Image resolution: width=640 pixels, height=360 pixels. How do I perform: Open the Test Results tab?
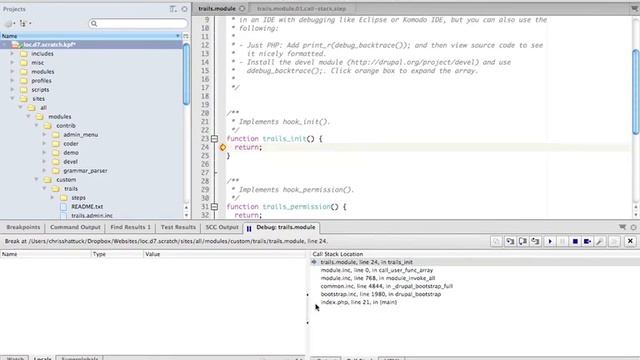[178, 227]
